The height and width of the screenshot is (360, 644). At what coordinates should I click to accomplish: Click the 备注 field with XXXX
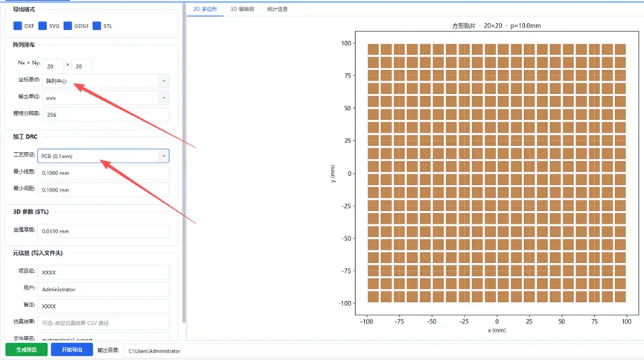(103, 306)
